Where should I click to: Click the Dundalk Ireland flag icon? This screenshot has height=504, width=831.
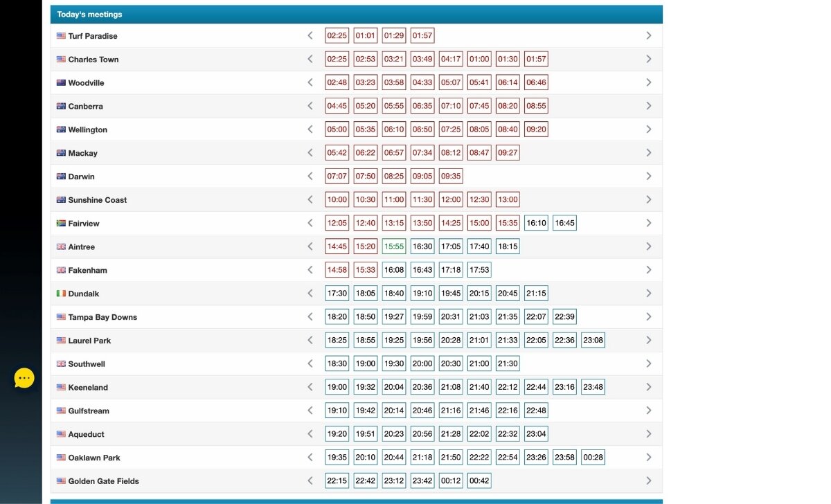pos(61,294)
